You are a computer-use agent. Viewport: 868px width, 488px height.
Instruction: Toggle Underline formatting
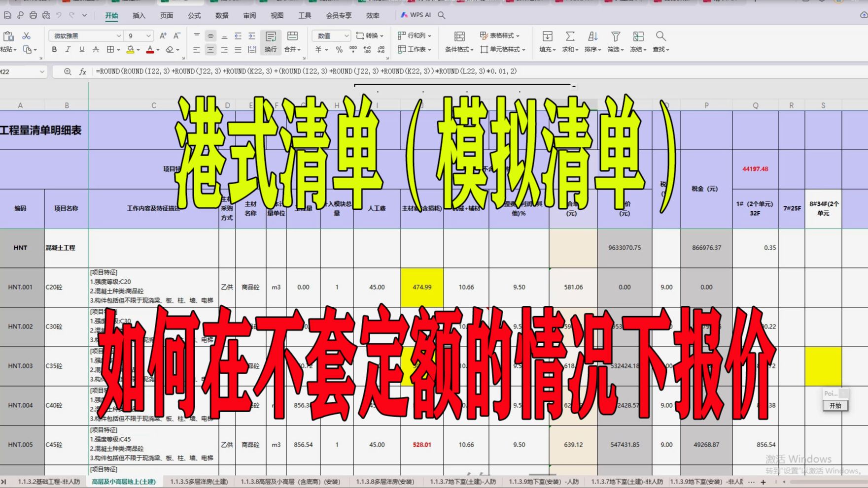(x=82, y=49)
